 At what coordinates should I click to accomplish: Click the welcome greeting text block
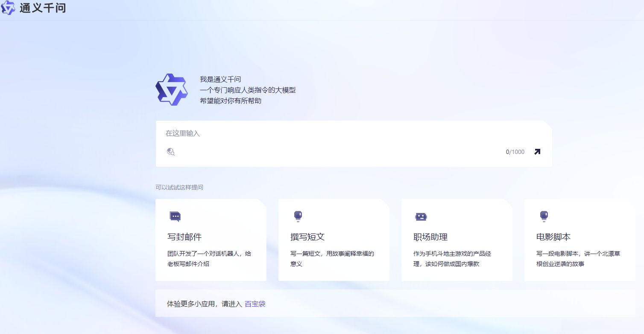[248, 90]
